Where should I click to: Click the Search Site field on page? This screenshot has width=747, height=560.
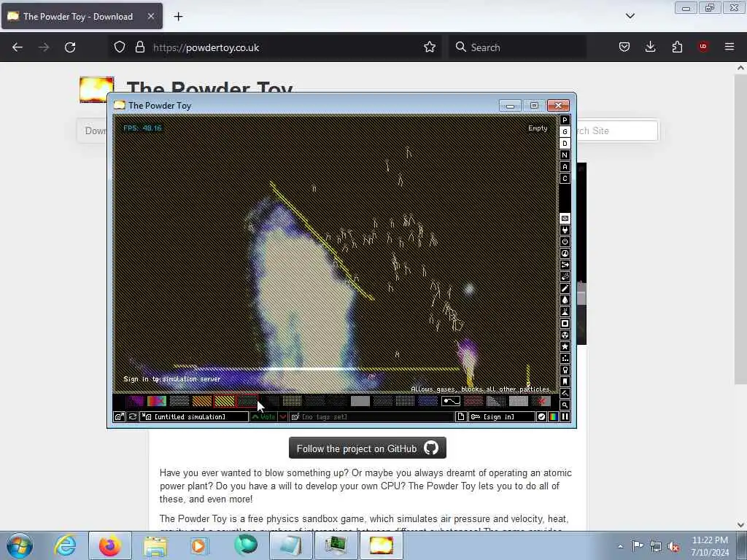click(x=617, y=131)
